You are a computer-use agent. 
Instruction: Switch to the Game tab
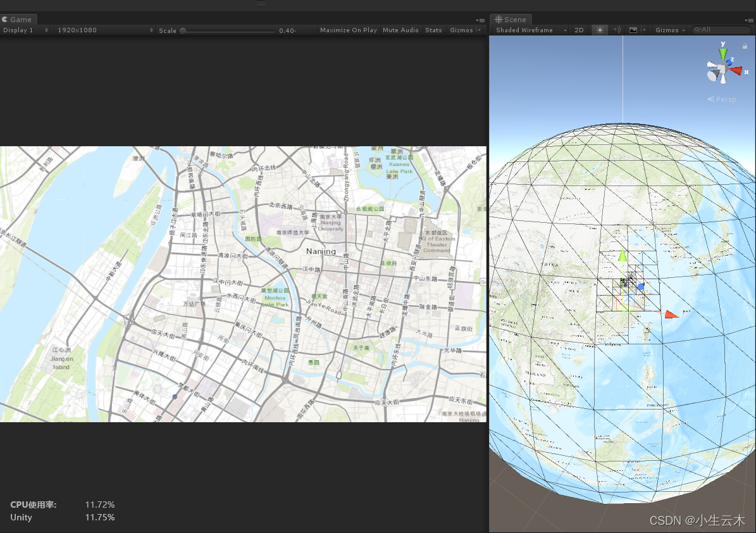18,19
